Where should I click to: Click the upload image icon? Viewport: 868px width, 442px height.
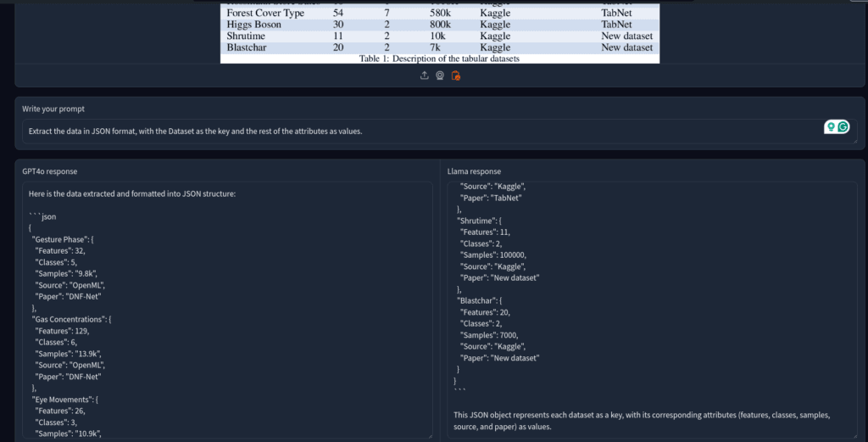425,76
